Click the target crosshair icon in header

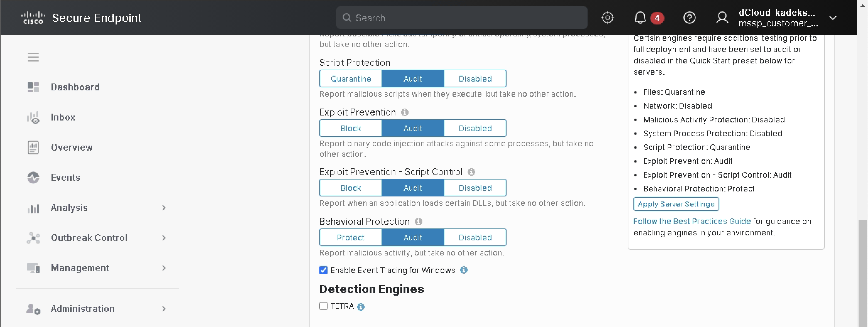607,18
